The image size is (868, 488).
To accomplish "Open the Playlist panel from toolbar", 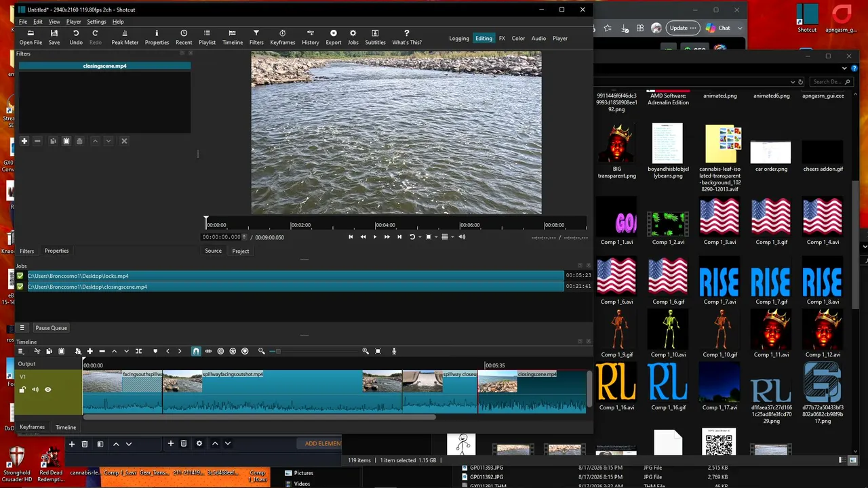I will pyautogui.click(x=208, y=37).
